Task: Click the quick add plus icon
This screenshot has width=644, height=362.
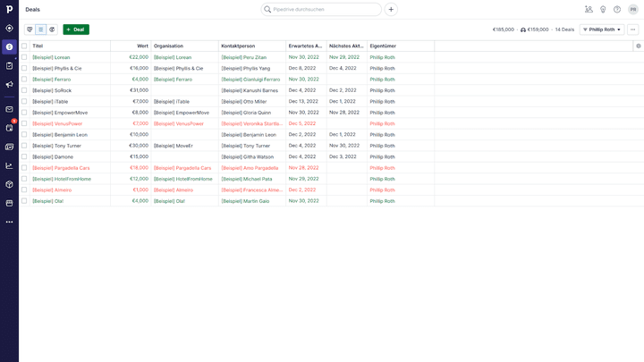Action: (x=391, y=10)
